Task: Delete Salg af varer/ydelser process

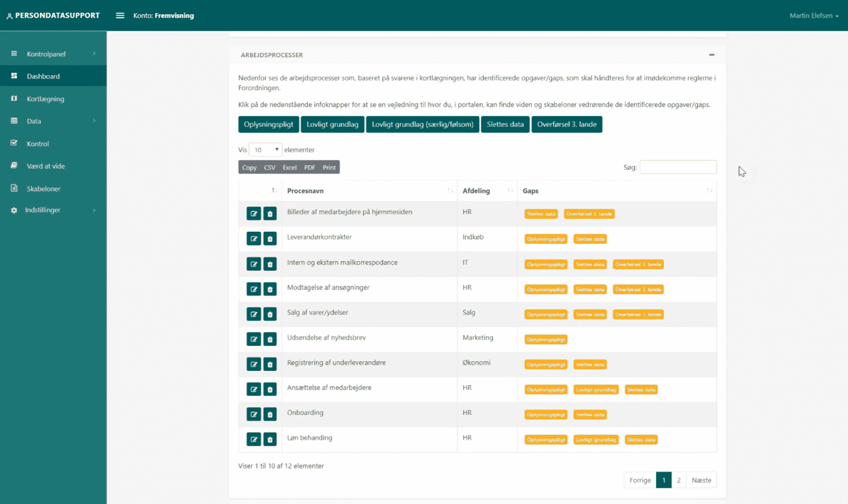Action: click(x=270, y=314)
